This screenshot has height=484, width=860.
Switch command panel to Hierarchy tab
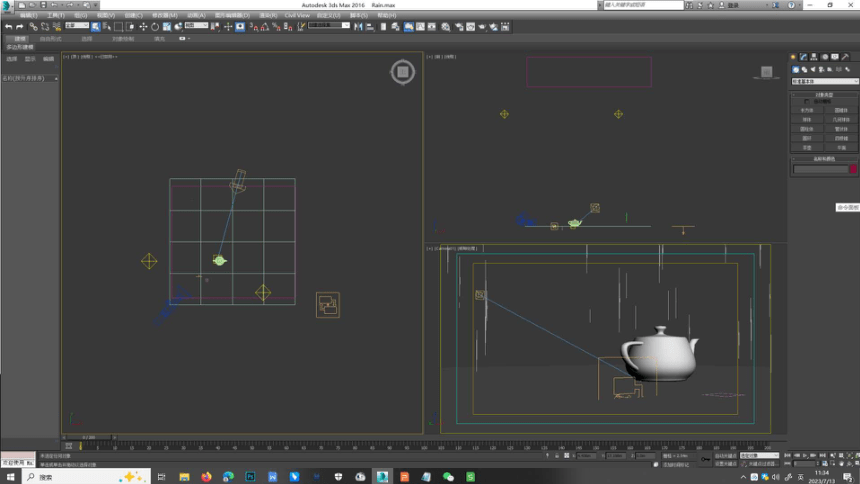(x=813, y=57)
